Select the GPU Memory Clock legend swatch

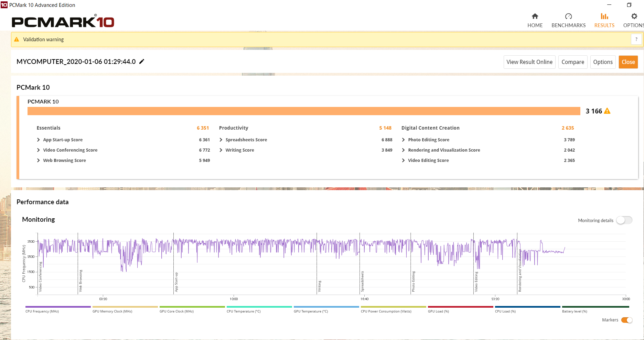click(125, 307)
